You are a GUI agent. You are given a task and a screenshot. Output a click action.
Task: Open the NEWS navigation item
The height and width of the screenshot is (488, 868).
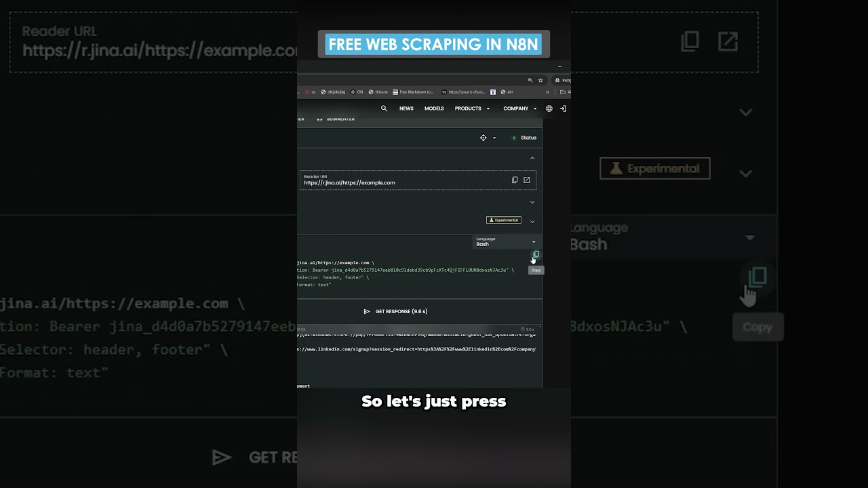click(x=406, y=108)
